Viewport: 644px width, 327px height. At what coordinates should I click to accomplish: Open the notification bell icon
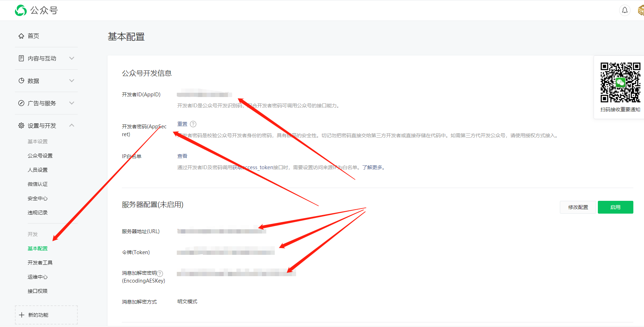(625, 10)
